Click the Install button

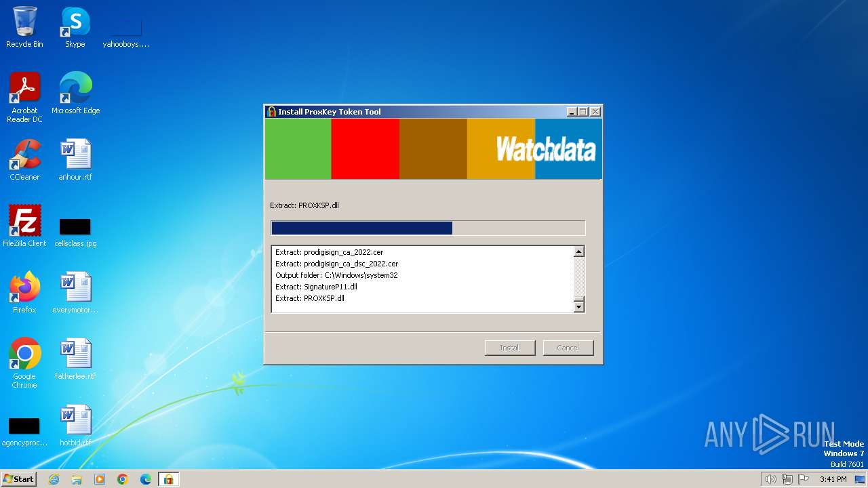tap(510, 348)
